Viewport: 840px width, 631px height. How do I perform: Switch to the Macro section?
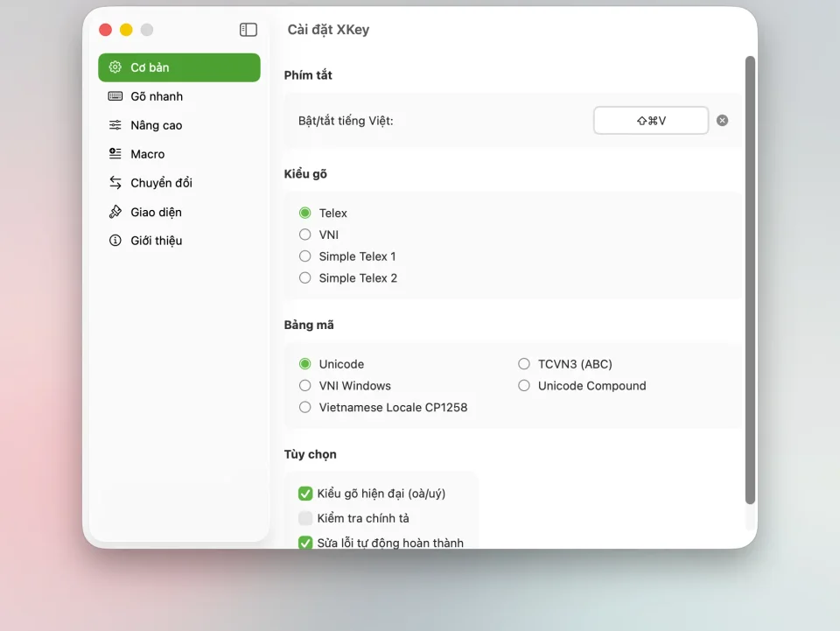(x=179, y=154)
